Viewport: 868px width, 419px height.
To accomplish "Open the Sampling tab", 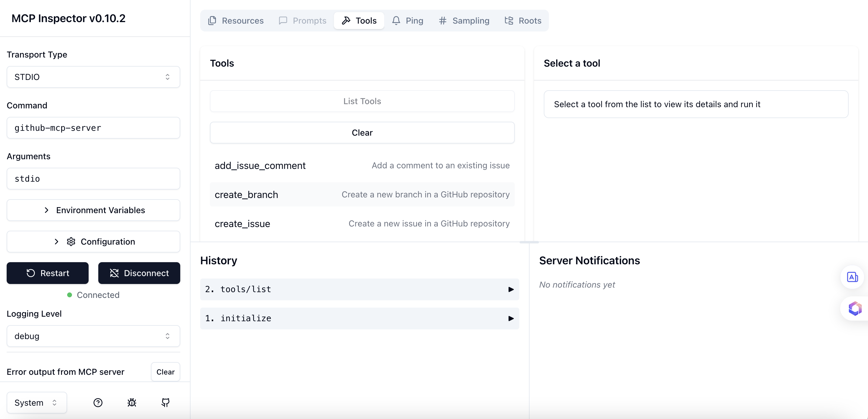I will 464,21.
